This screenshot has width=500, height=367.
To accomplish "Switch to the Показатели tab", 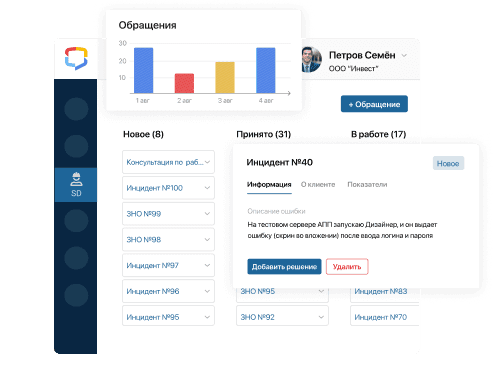I will [367, 184].
